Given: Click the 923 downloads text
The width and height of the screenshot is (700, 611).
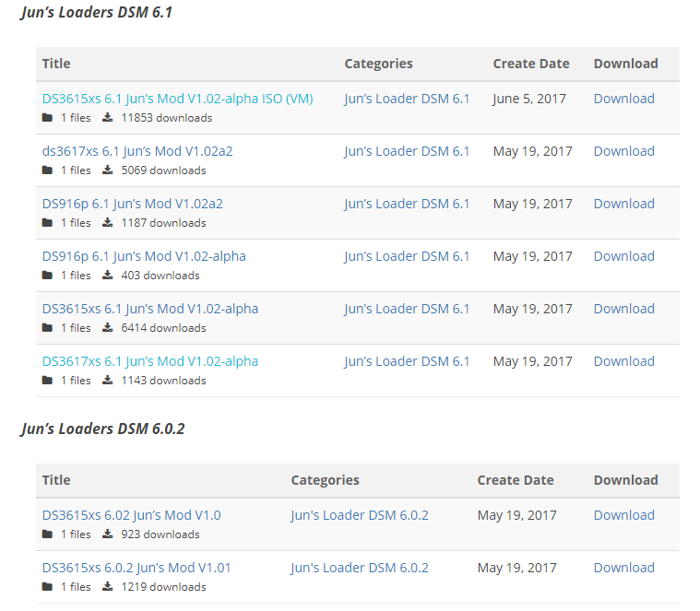Looking at the screenshot, I should pyautogui.click(x=160, y=535).
